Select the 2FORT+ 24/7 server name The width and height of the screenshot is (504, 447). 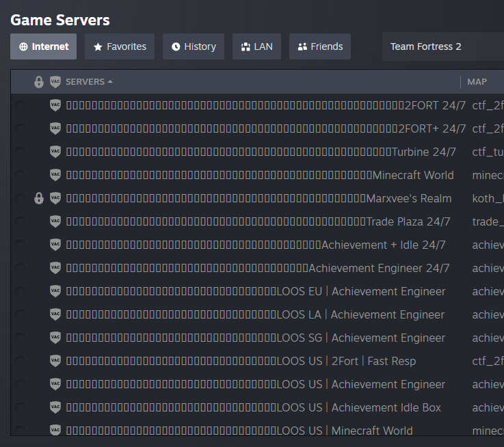266,128
